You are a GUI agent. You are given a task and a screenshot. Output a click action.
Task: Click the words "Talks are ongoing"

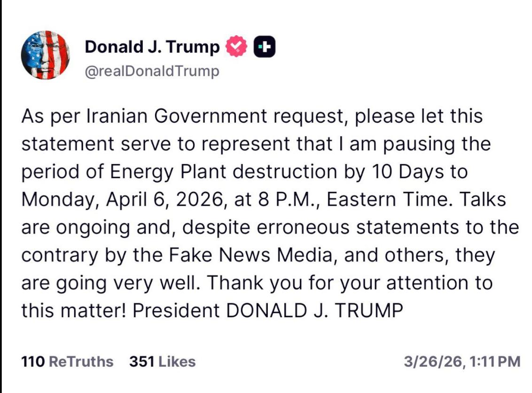click(485, 200)
